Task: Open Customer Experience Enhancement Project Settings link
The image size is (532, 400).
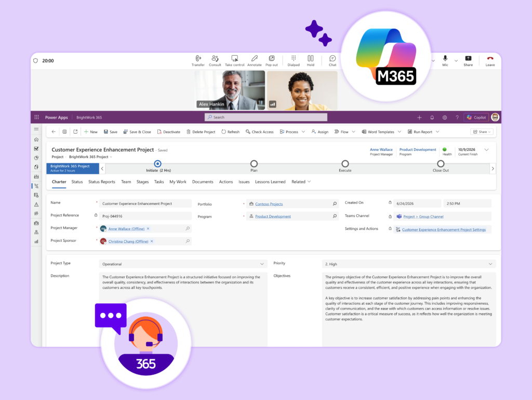Action: (444, 229)
